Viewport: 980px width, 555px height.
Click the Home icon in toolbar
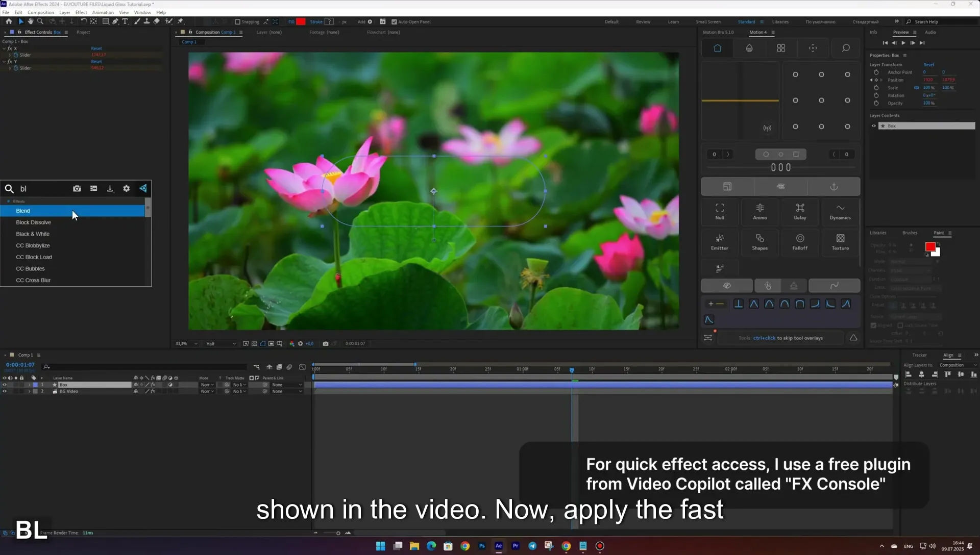click(9, 21)
